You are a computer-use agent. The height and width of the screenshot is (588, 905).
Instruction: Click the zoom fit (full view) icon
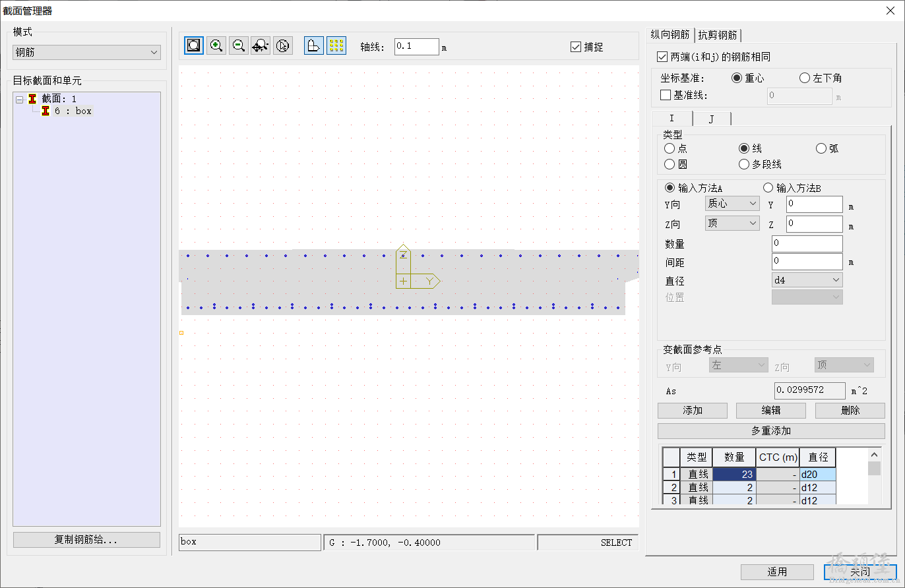[194, 45]
